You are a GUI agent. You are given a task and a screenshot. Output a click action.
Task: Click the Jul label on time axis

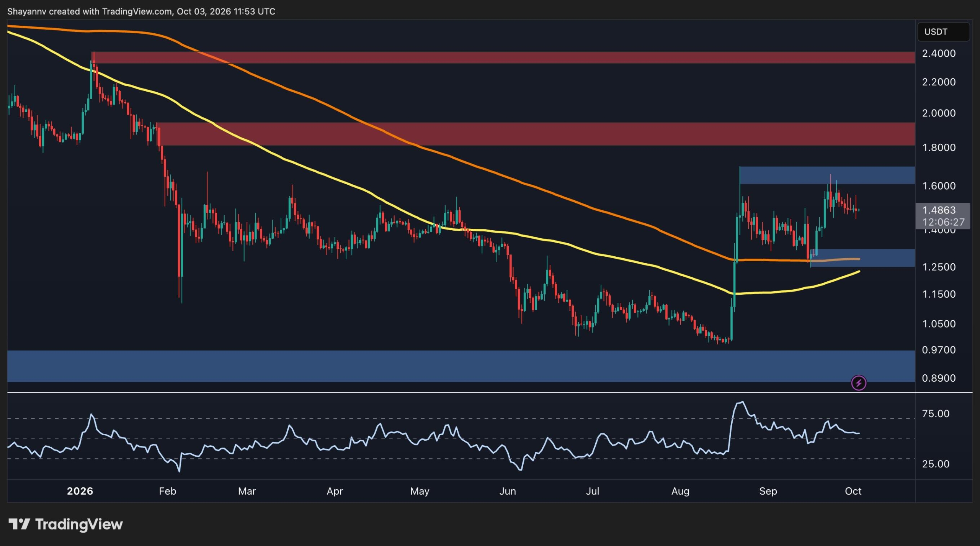[x=593, y=491]
